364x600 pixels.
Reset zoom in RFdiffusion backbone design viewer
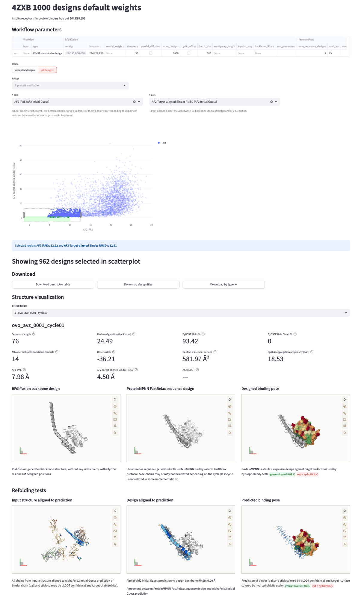coord(115,399)
